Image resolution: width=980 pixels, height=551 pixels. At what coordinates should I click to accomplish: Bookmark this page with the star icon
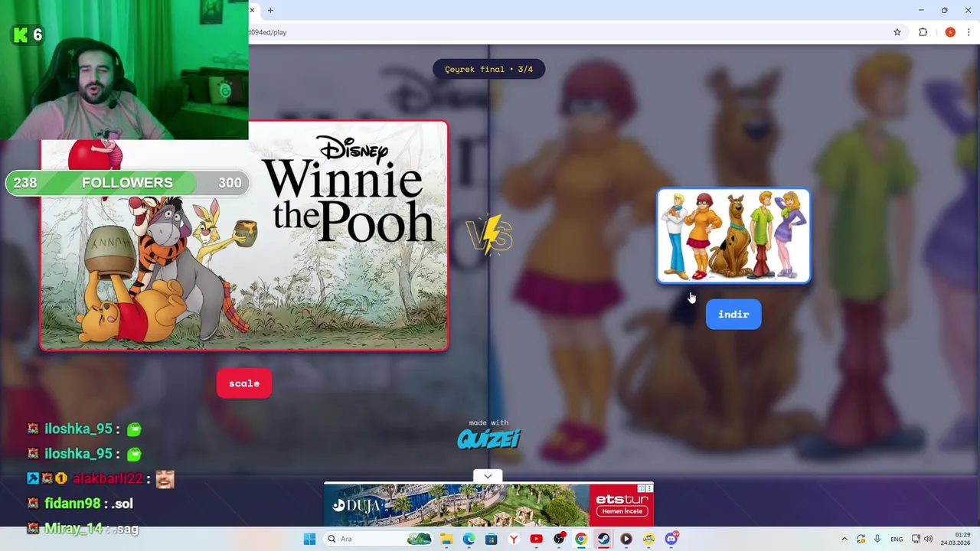897,32
